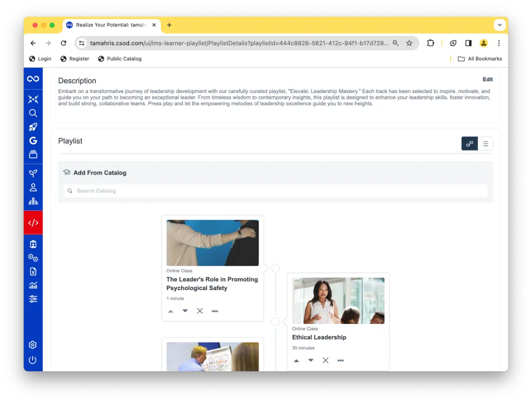Click Edit next to Description
The height and width of the screenshot is (403, 532).
(x=488, y=79)
